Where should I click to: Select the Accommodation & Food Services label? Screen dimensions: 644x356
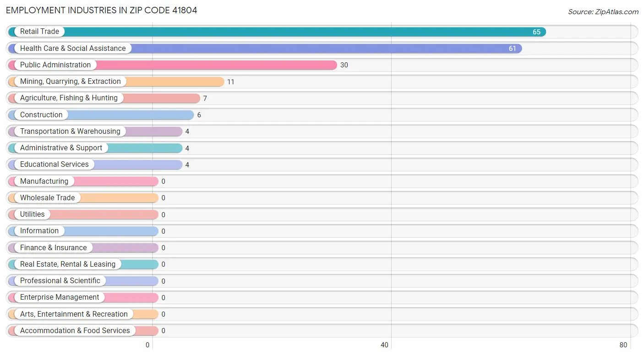pyautogui.click(x=75, y=330)
